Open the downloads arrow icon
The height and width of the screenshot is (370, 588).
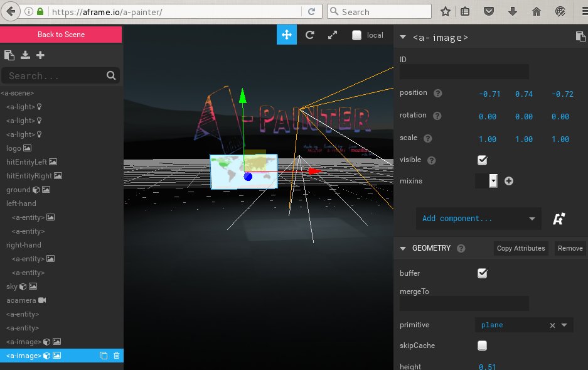tap(513, 12)
